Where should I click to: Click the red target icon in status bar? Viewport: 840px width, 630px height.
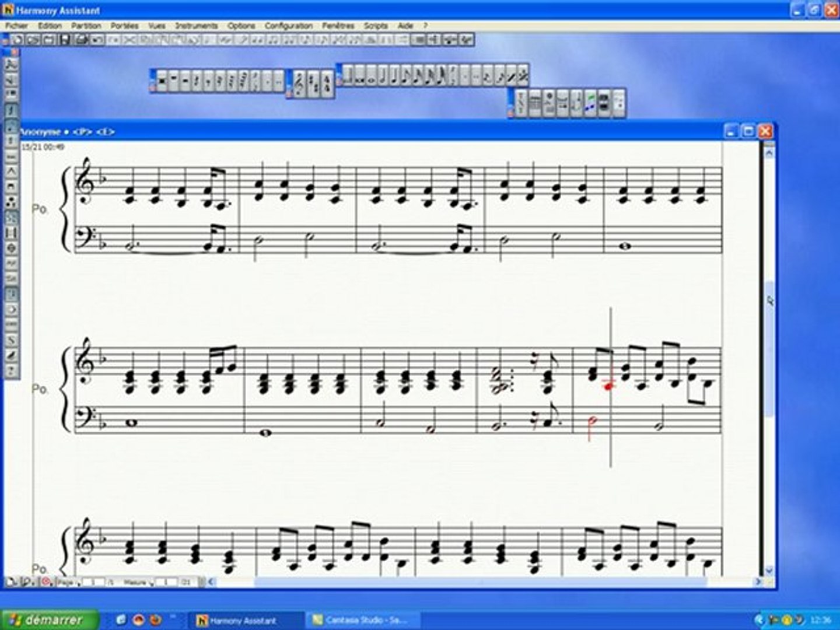[x=46, y=582]
